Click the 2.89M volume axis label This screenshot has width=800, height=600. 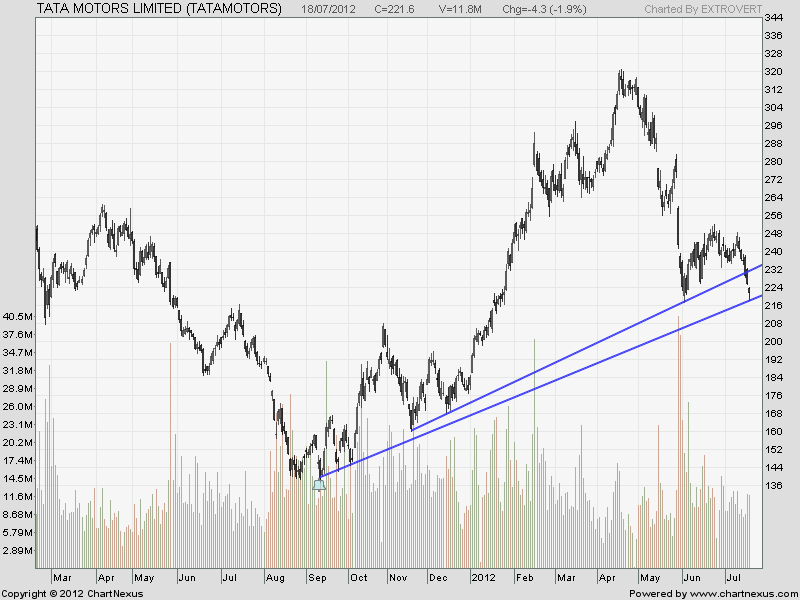(x=19, y=550)
